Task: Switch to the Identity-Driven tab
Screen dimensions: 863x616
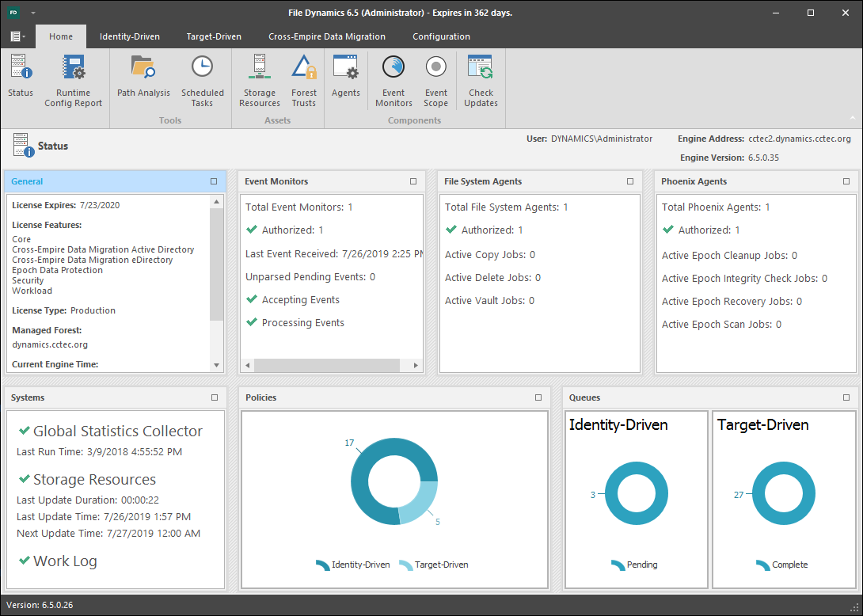Action: tap(129, 36)
